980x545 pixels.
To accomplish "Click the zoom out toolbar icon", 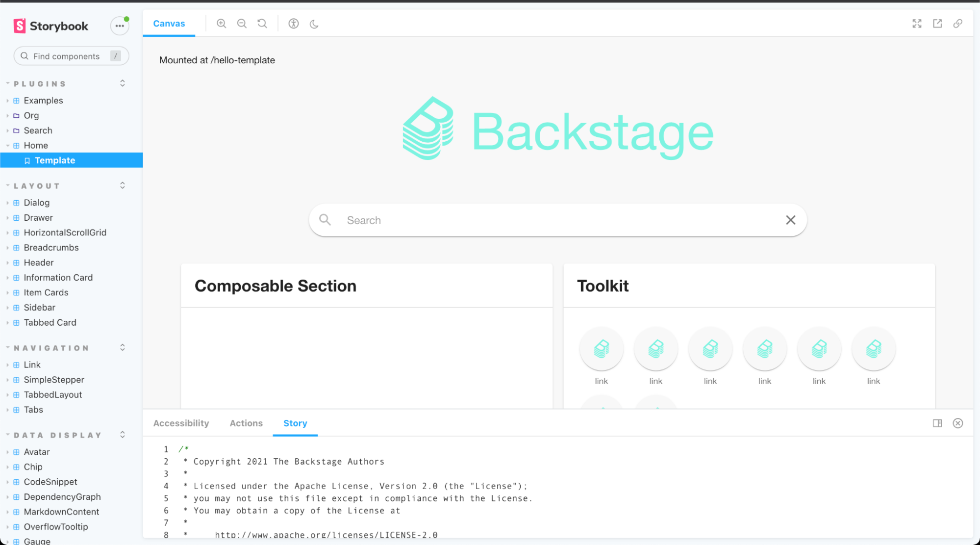I will pos(242,24).
